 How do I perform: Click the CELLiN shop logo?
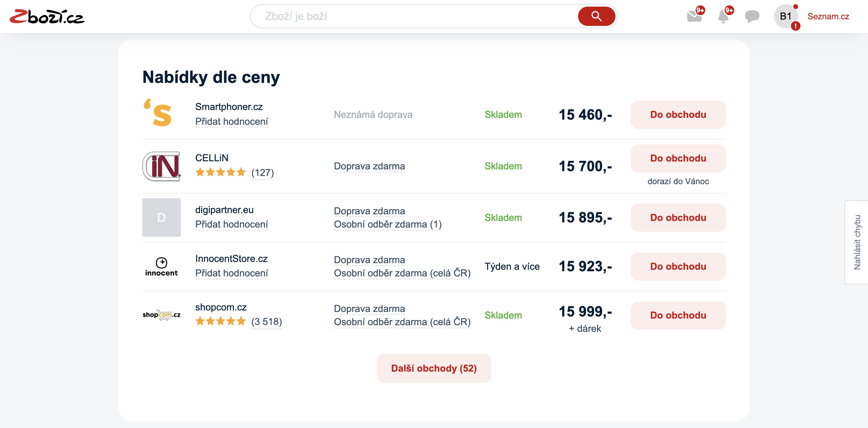[162, 166]
